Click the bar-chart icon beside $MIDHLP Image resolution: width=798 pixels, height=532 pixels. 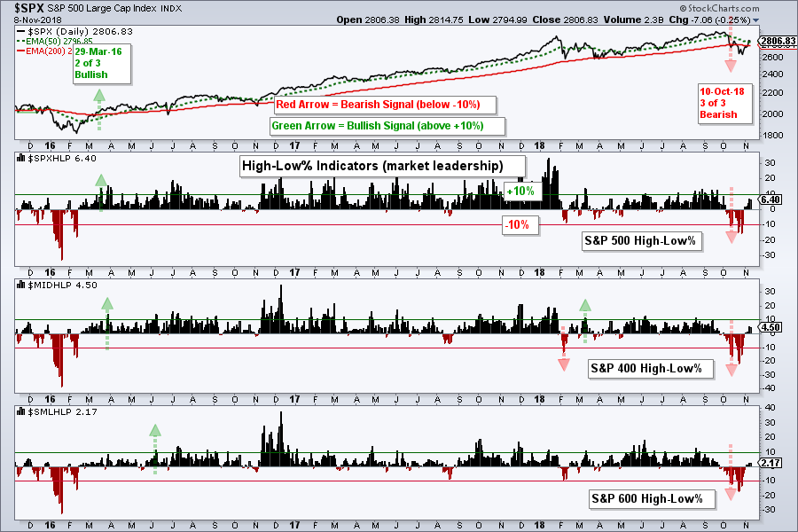tap(21, 286)
